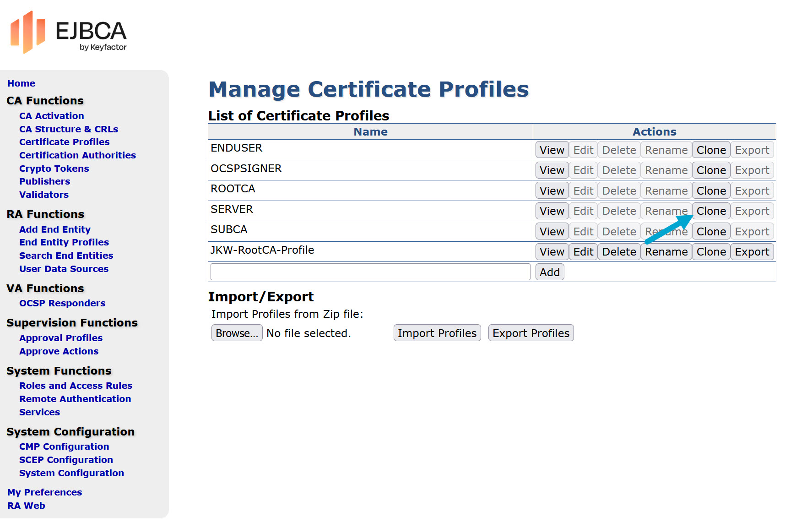Screen dimensions: 812x528
Task: Navigate to Approval Profiles
Action: click(x=60, y=338)
